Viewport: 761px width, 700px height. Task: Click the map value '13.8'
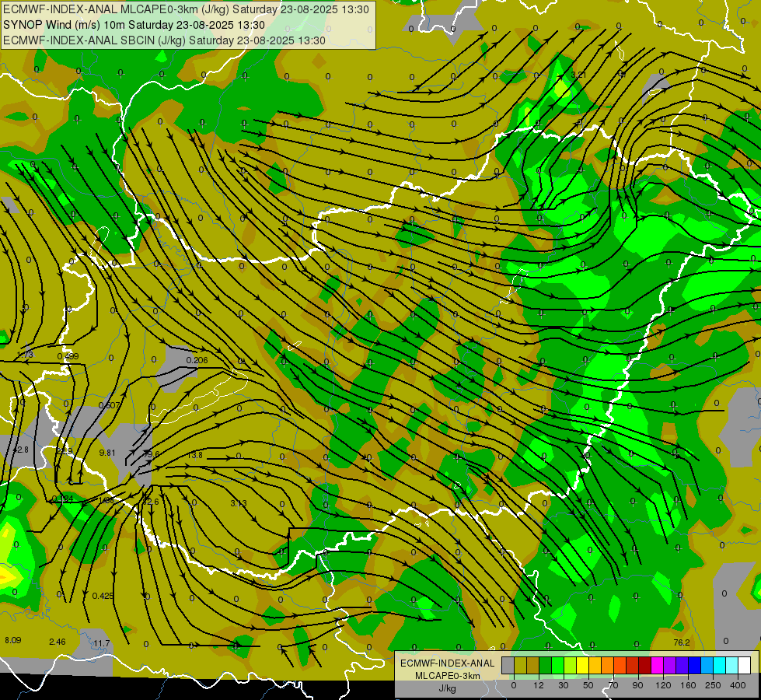pos(194,455)
